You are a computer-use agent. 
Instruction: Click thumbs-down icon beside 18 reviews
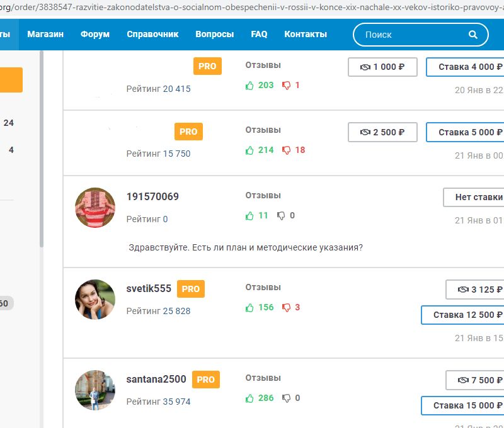click(x=286, y=150)
